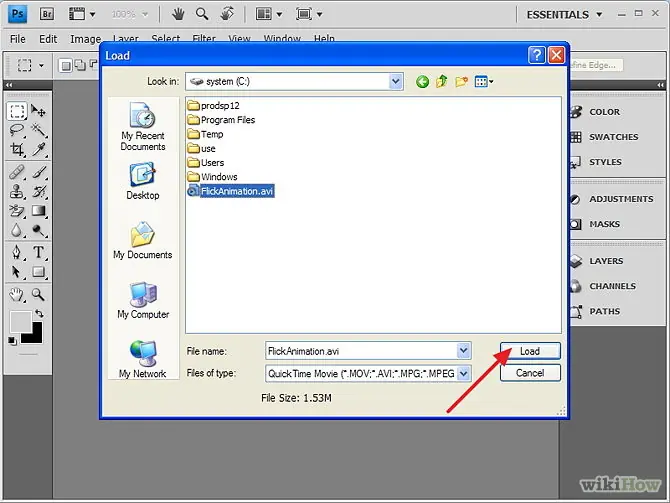This screenshot has width=670, height=503.
Task: Go back to previous folder in Load dialog
Action: point(423,81)
